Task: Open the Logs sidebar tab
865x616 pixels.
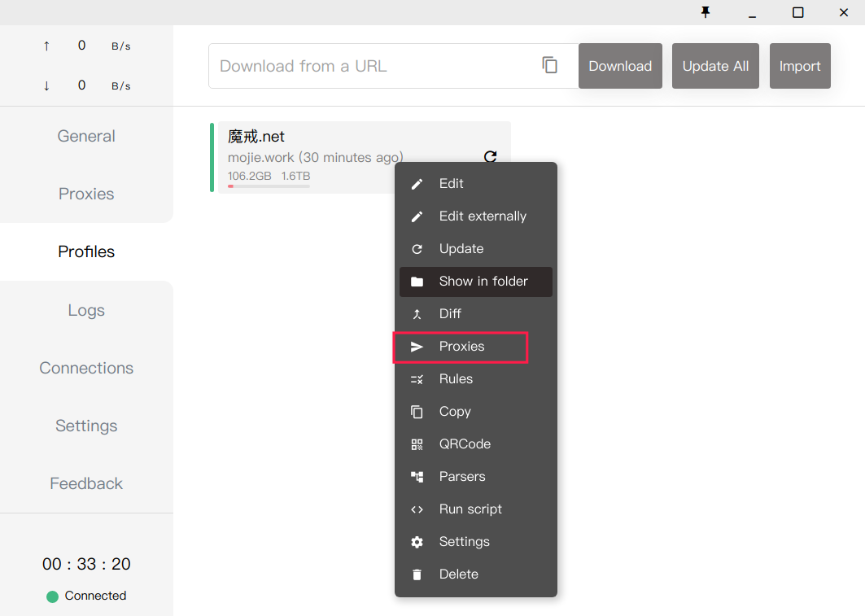Action: pyautogui.click(x=86, y=311)
